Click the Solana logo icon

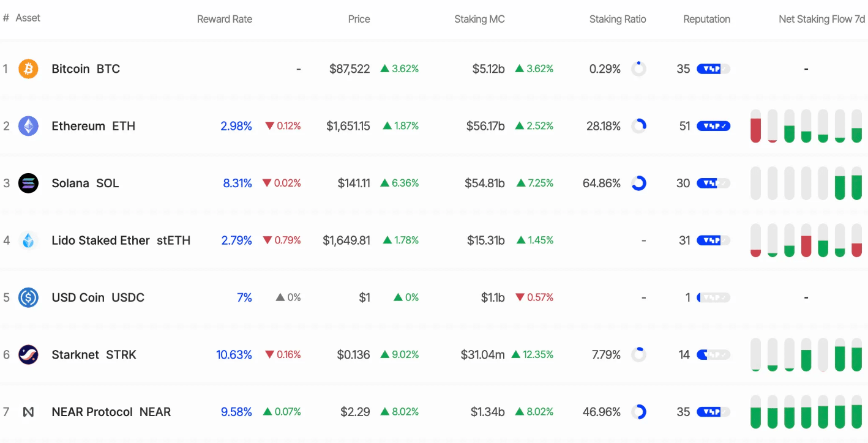pos(28,183)
